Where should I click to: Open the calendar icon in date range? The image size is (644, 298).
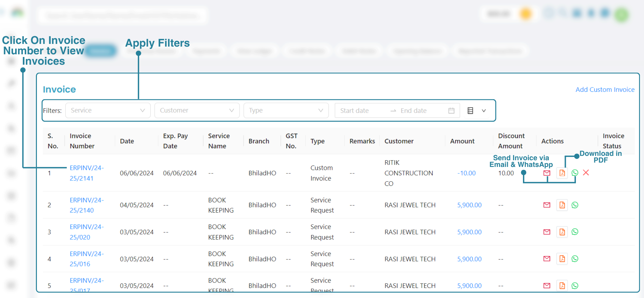451,111
